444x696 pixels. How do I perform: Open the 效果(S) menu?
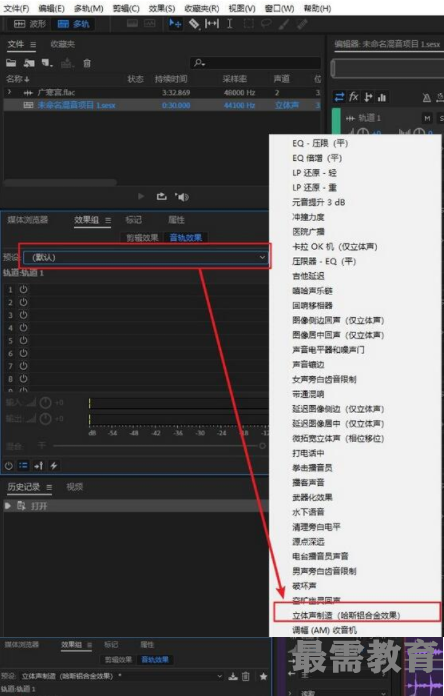[162, 8]
